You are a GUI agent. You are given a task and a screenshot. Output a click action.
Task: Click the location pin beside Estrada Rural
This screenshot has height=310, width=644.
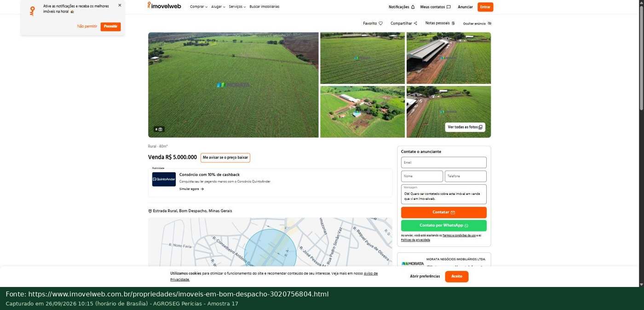150,211
